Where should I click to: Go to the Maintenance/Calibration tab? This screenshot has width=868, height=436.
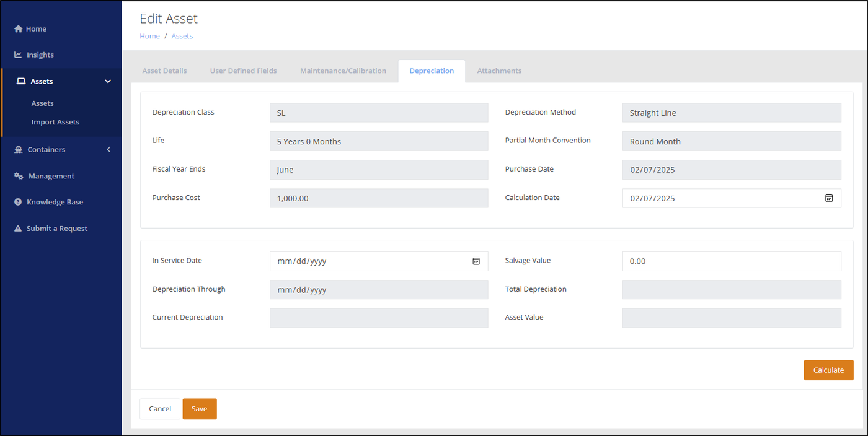coord(343,71)
